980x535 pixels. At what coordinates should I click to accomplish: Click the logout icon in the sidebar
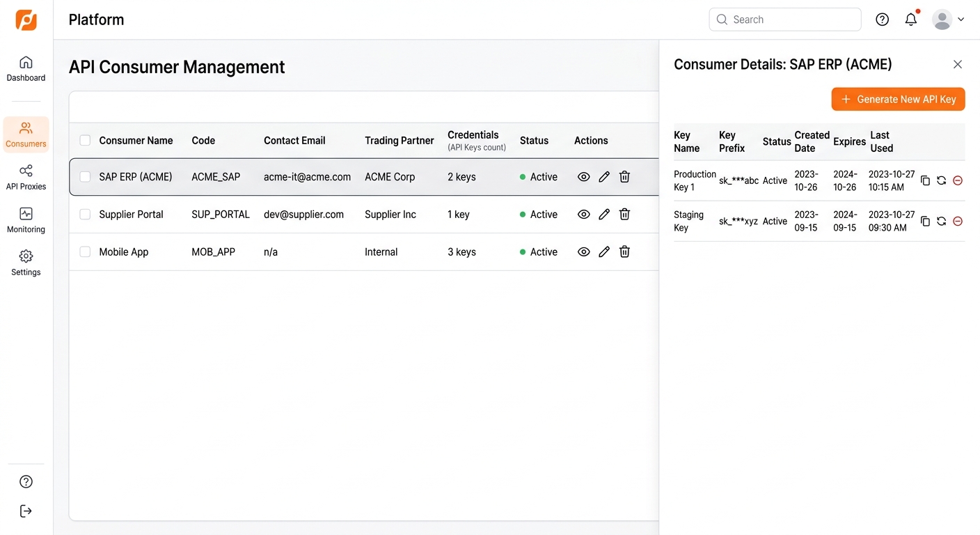(26, 511)
